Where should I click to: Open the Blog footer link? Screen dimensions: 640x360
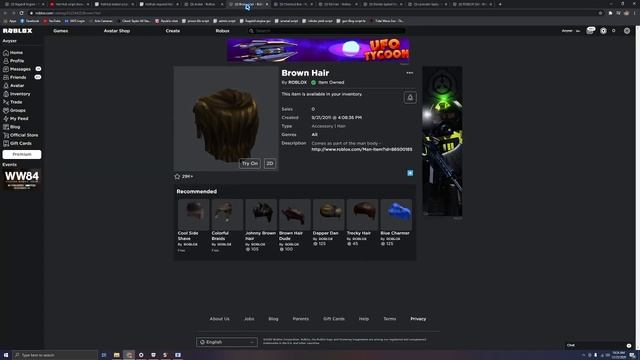[273, 319]
